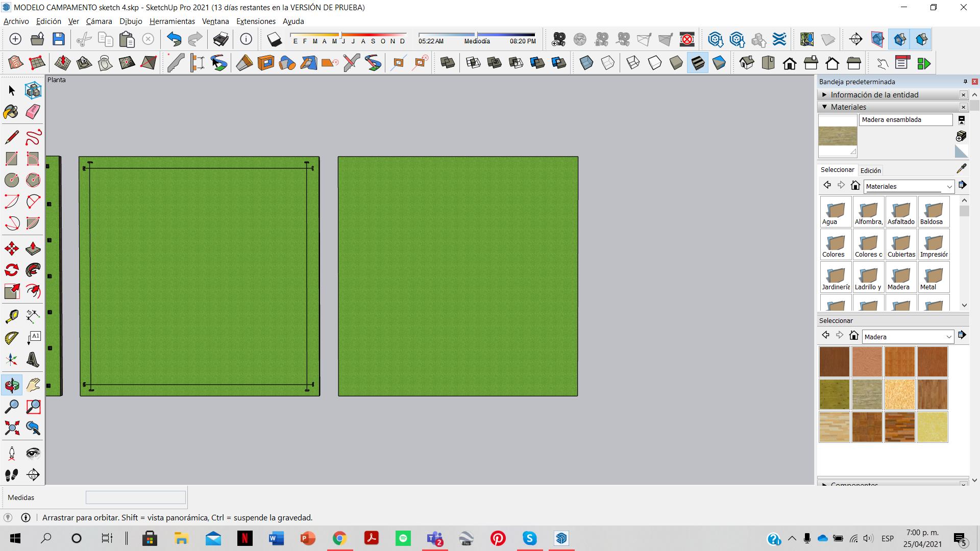
Task: Click the Save floppy disk icon
Action: (x=59, y=39)
